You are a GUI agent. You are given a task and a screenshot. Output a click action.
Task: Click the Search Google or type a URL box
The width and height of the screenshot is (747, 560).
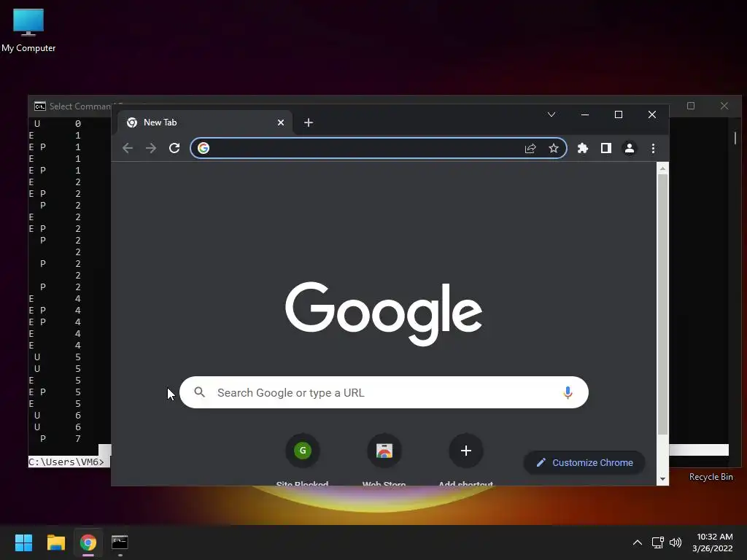[x=384, y=392]
